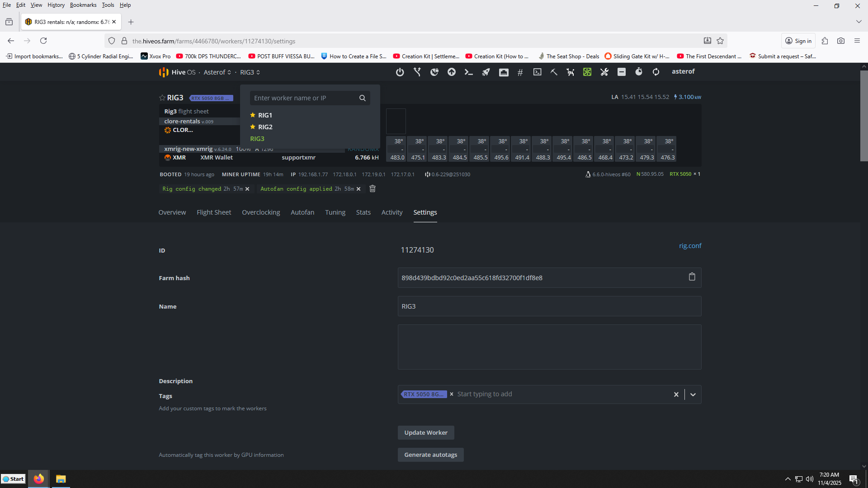Dismiss the 'Rig config changed' message

pos(247,189)
